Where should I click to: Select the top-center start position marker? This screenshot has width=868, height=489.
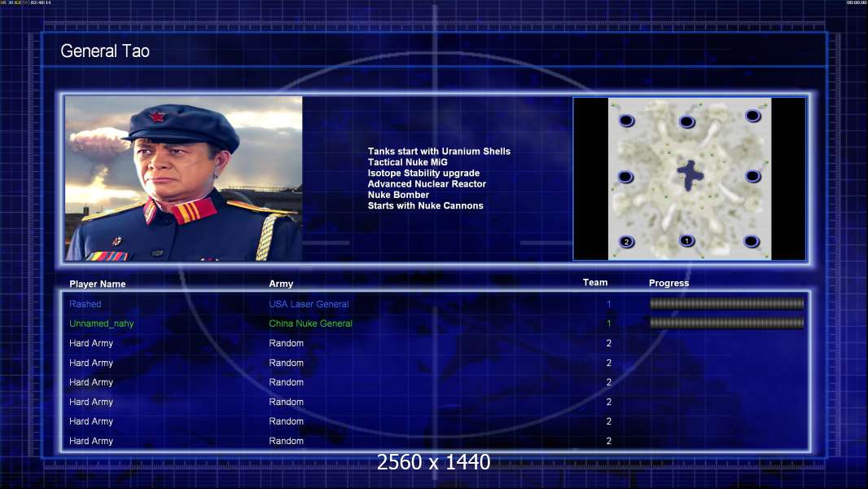click(x=686, y=122)
